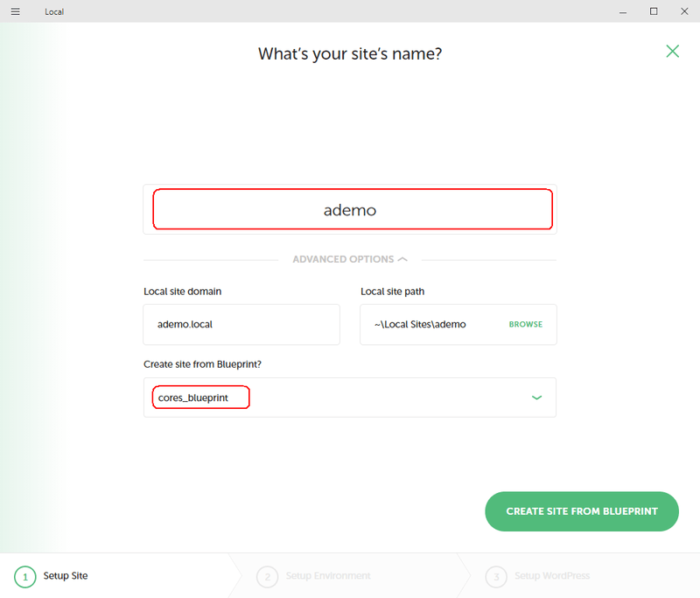Open the hamburger menu in title bar
The width and height of the screenshot is (700, 598).
[15, 11]
